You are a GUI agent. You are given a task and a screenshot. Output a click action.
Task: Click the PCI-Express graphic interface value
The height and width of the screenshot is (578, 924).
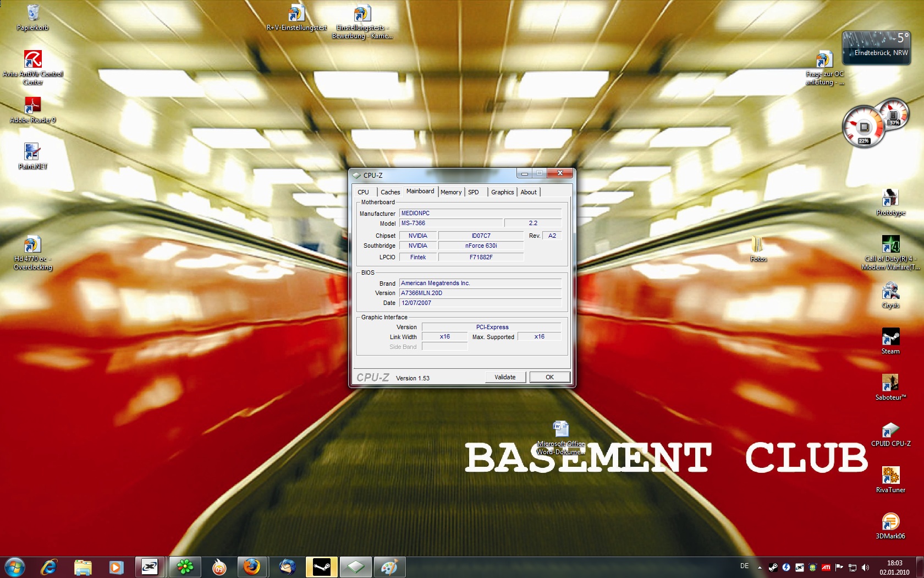[x=492, y=327]
